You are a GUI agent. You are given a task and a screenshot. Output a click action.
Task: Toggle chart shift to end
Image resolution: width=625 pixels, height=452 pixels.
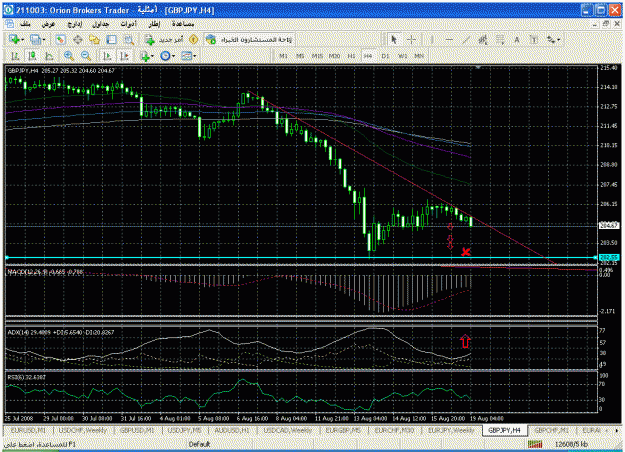coord(124,56)
